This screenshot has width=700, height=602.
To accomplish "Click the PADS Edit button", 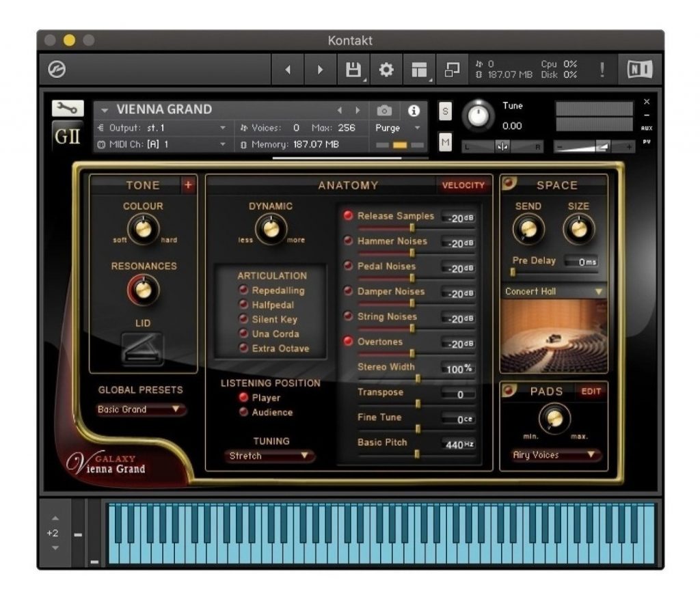I will pyautogui.click(x=591, y=392).
